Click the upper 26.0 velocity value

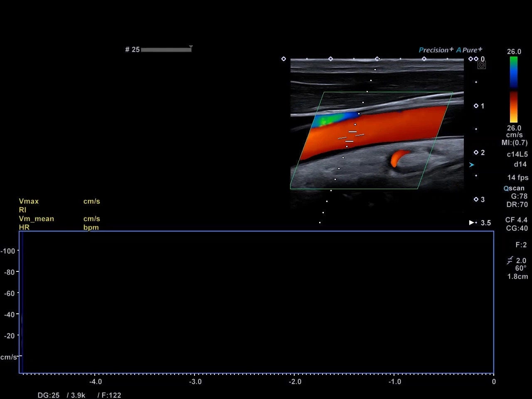(x=514, y=52)
